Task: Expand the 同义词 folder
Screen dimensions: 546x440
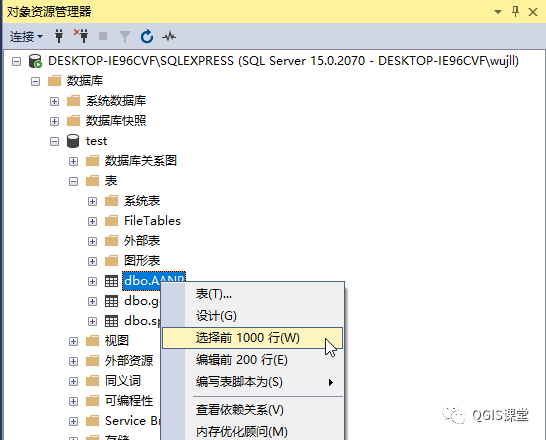Action: click(73, 382)
